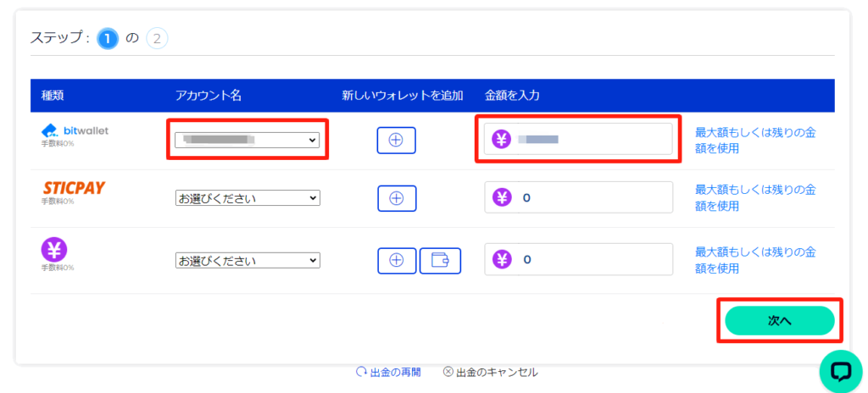Screen dimensions: 868x393
Task: Use max amount link for yen row
Action: [x=754, y=260]
